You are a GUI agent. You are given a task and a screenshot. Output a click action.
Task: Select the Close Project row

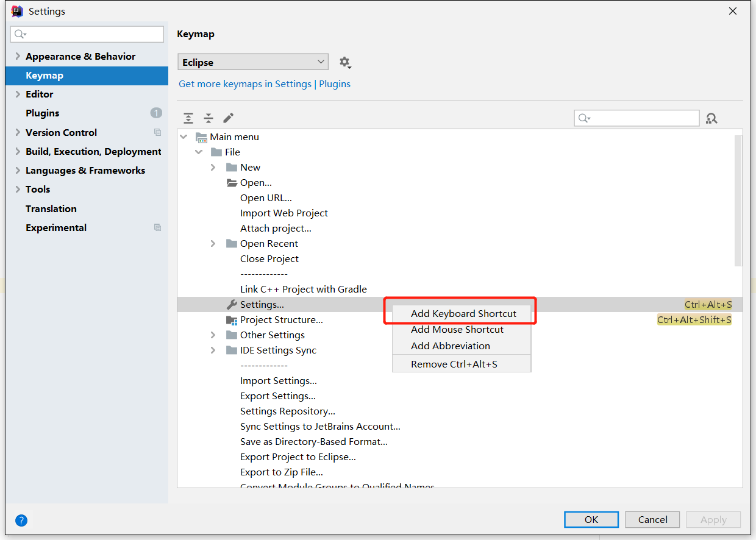click(x=460, y=259)
